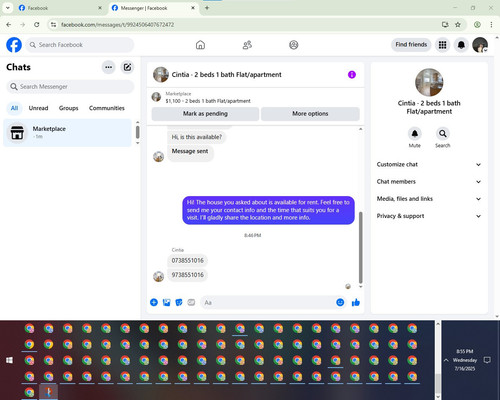Click the taskbar overflow scrollbar
The width and height of the screenshot is (500, 400).
pyautogui.click(x=438, y=383)
